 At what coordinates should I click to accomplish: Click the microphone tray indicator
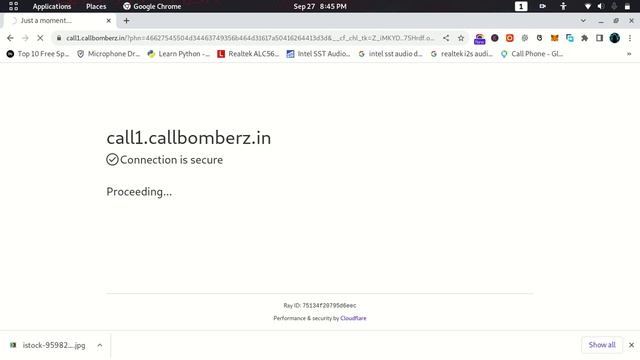coord(614,6)
